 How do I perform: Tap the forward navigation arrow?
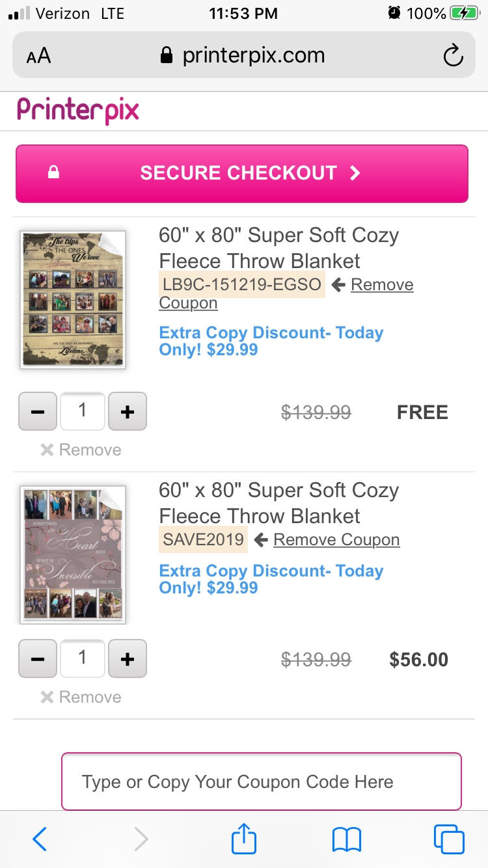[141, 839]
